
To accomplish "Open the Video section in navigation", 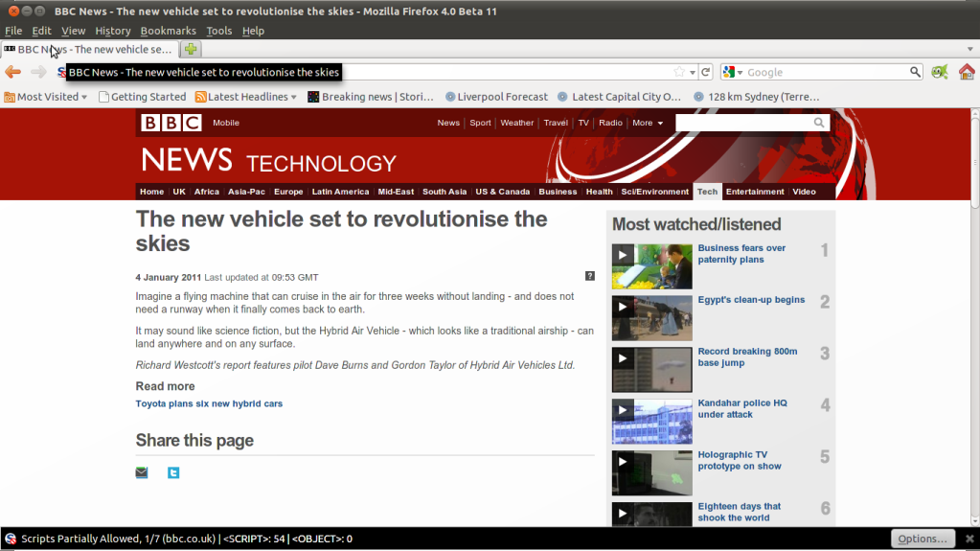I will 804,192.
